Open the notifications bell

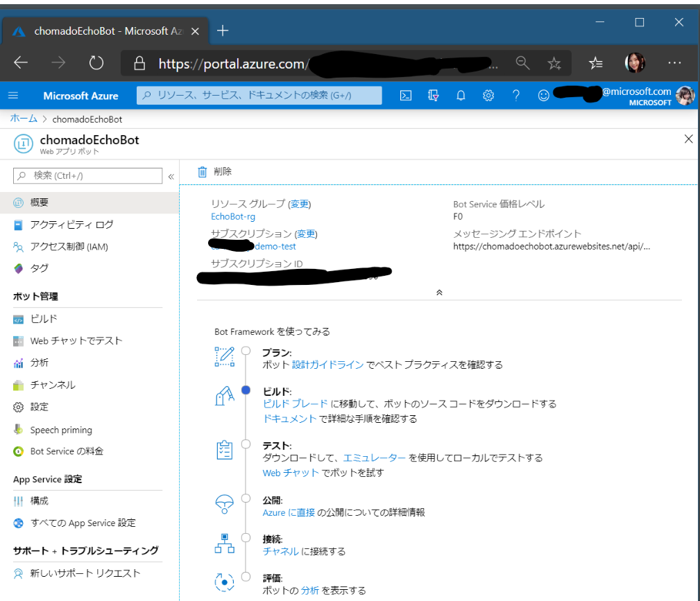pos(461,96)
